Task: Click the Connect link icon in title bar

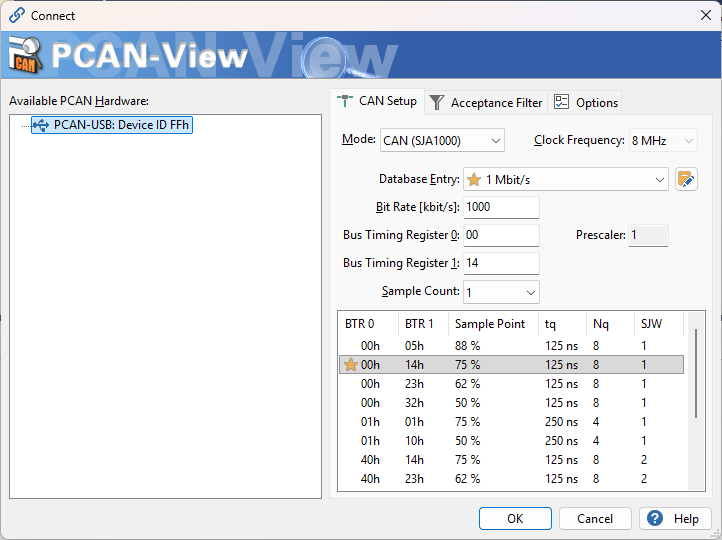Action: pyautogui.click(x=17, y=15)
